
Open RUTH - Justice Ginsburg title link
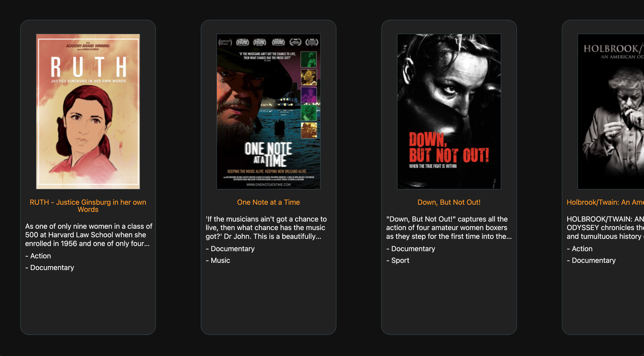pyautogui.click(x=88, y=206)
